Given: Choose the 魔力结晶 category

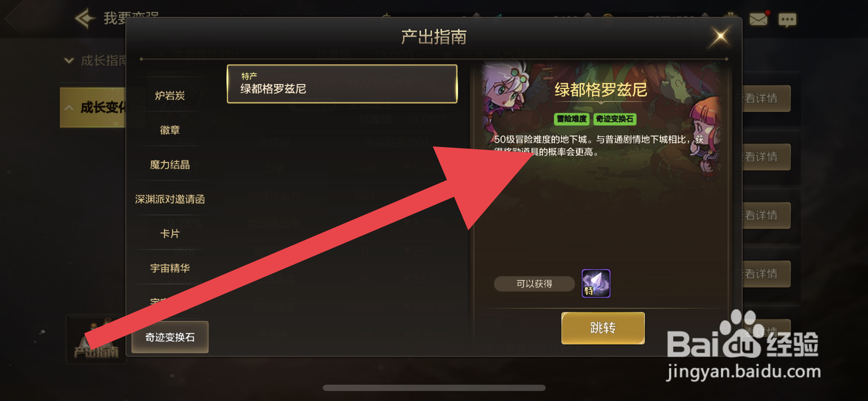Looking at the screenshot, I should tap(170, 165).
